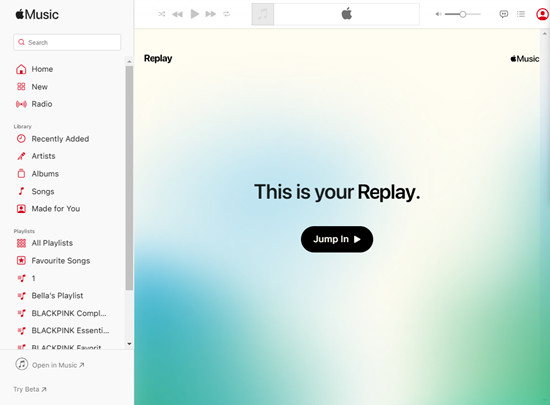Start playback with the play button

coord(194,14)
